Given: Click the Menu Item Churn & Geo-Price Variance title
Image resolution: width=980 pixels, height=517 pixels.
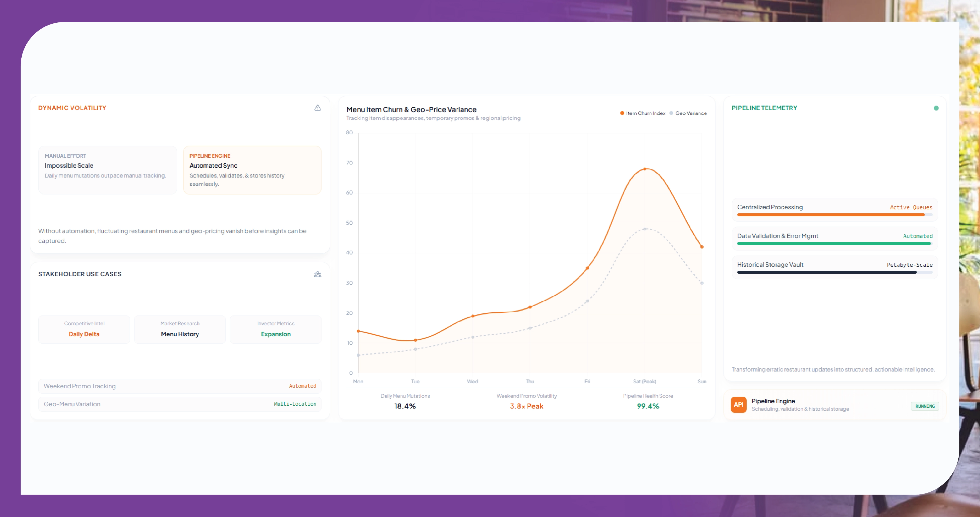Looking at the screenshot, I should coord(411,110).
